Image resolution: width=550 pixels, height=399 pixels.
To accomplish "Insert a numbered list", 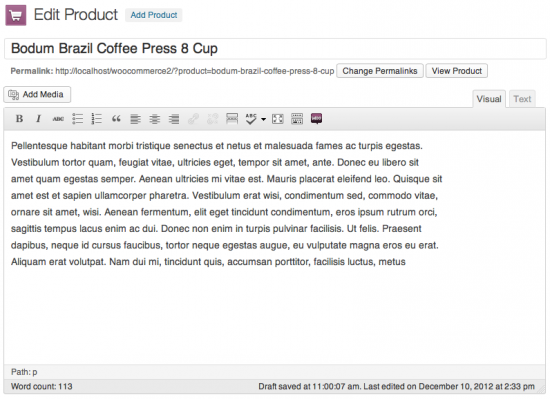I will (x=96, y=119).
